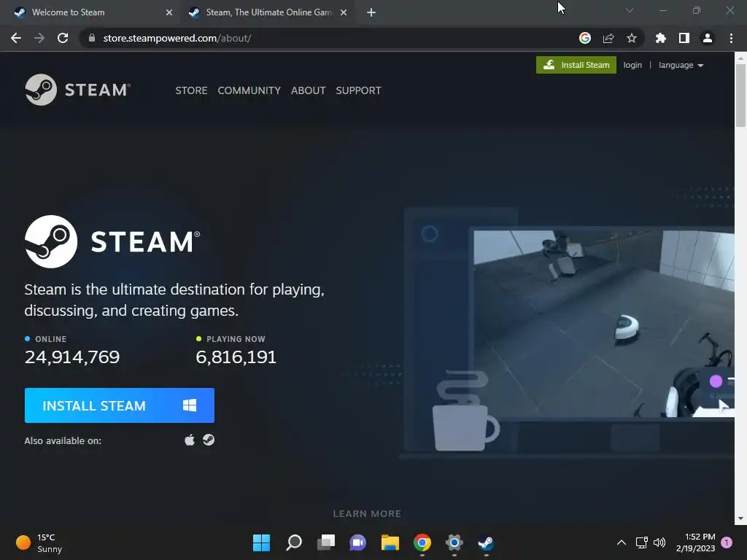
Task: Open the Teams Chat taskbar icon
Action: 357,542
